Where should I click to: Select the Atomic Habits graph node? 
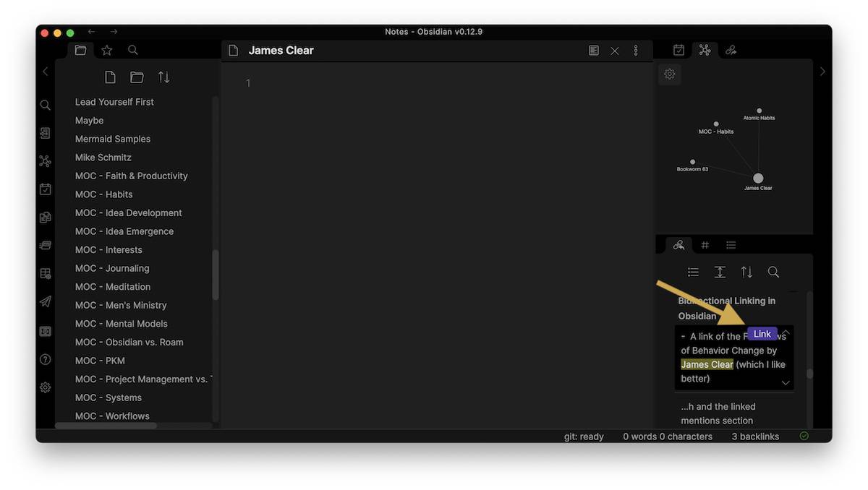(759, 111)
